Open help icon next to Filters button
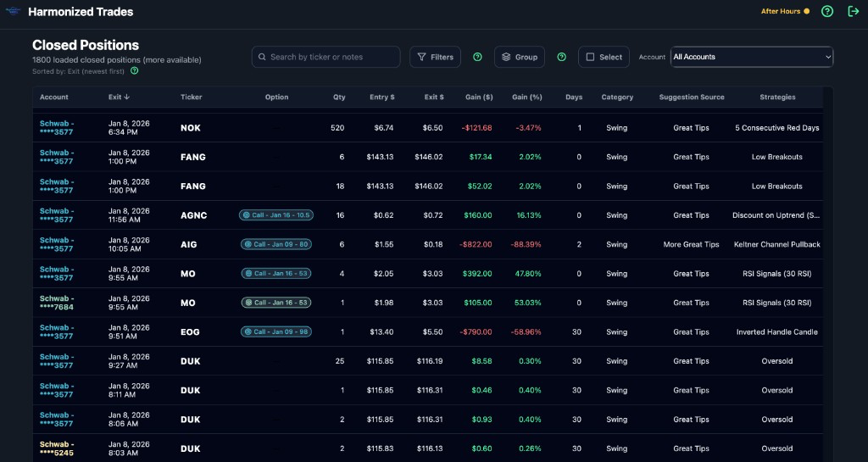868x462 pixels. (477, 57)
